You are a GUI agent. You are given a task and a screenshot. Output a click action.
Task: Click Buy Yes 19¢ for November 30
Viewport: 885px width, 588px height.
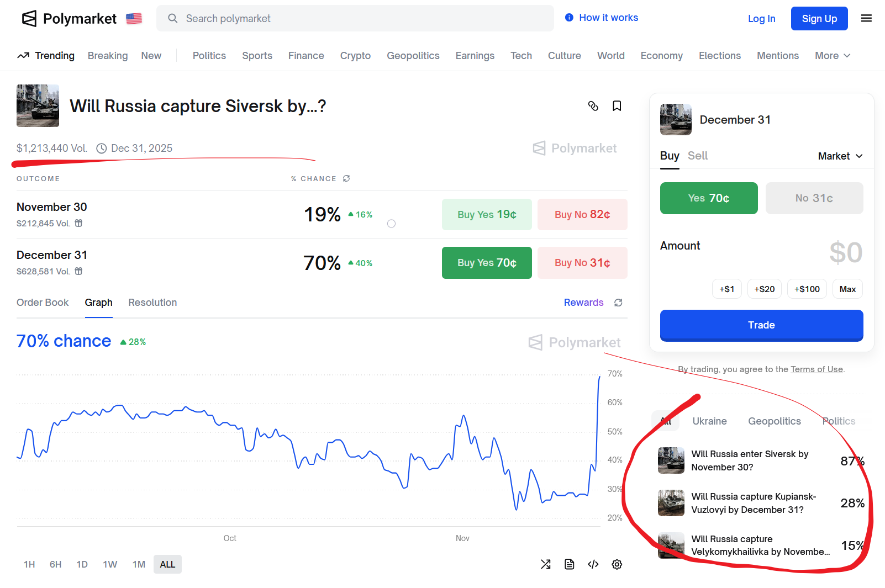(x=487, y=215)
